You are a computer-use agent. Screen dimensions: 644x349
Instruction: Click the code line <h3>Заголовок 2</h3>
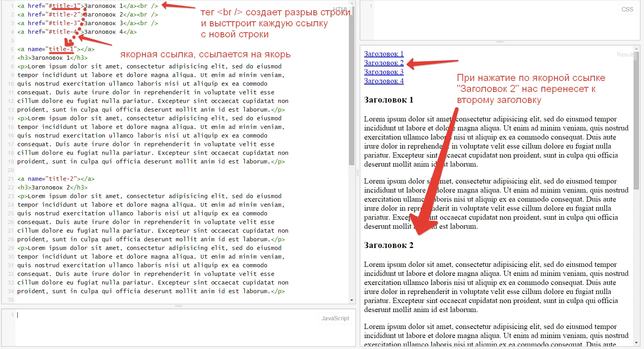pos(52,187)
